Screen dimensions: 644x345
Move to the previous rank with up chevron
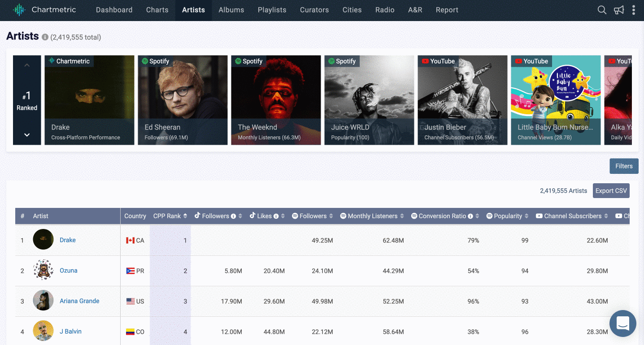[x=27, y=65]
